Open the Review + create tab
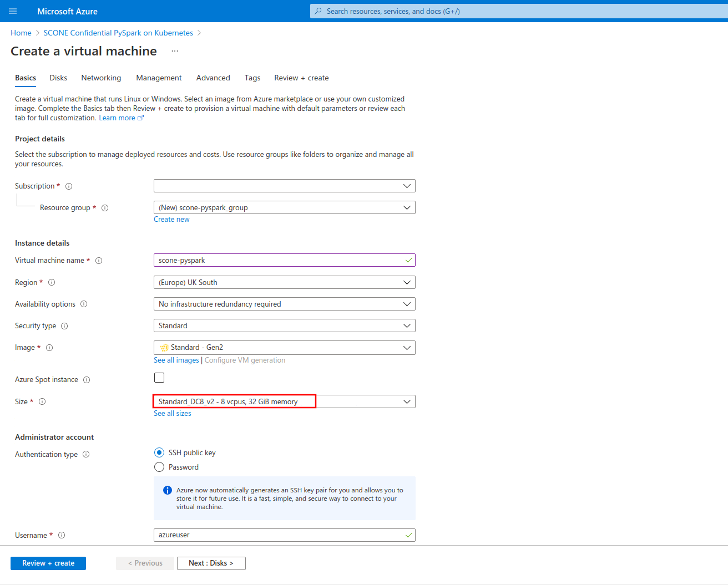The width and height of the screenshot is (728, 585). (301, 78)
